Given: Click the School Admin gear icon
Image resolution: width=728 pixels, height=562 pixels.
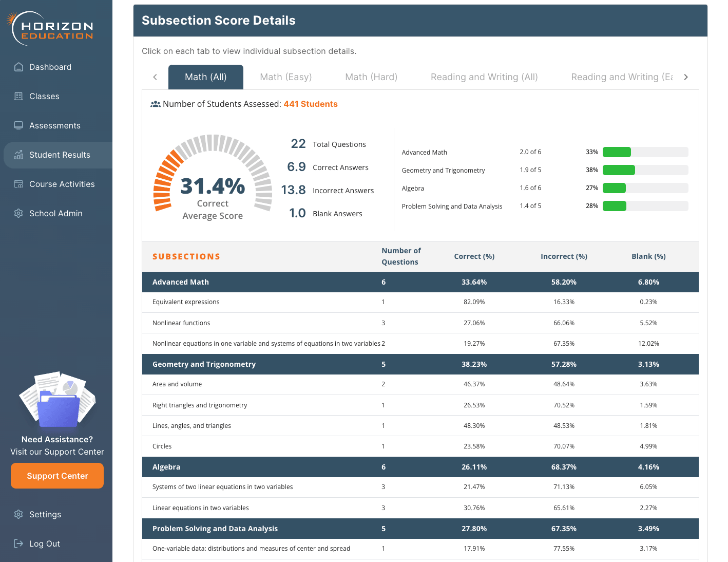Looking at the screenshot, I should pos(18,213).
